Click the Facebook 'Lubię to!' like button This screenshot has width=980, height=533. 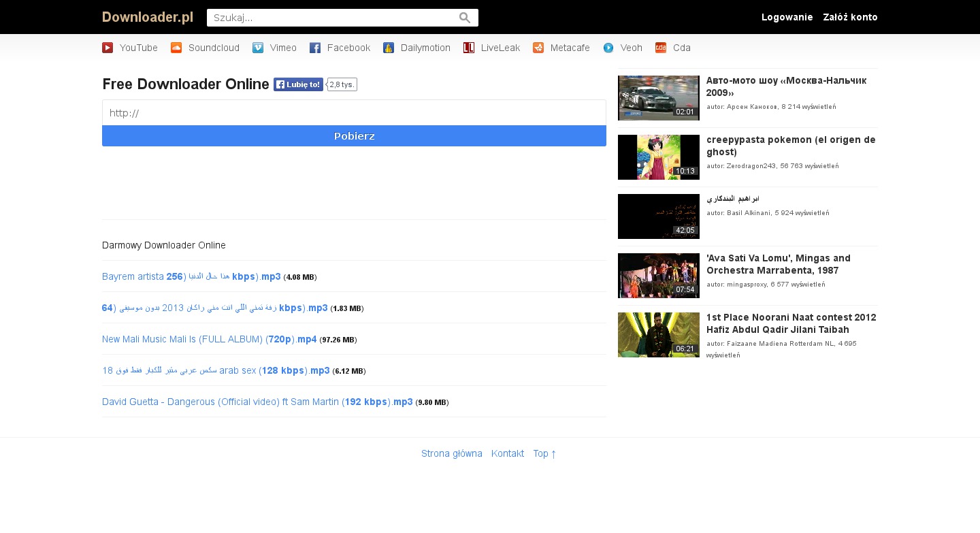(x=298, y=84)
